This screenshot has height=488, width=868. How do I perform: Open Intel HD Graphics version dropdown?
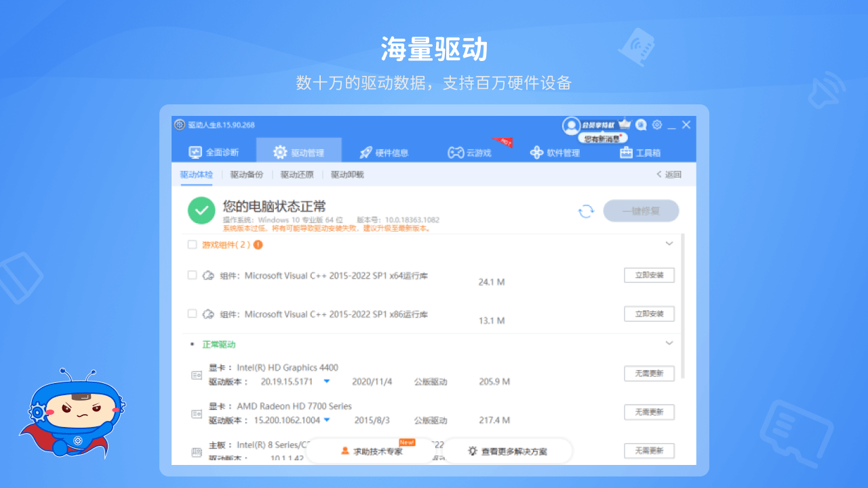(325, 382)
